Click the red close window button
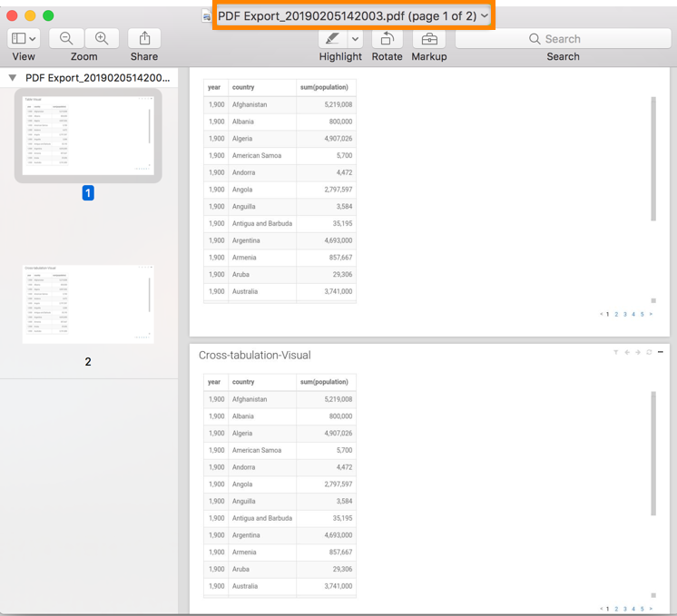 click(x=13, y=15)
